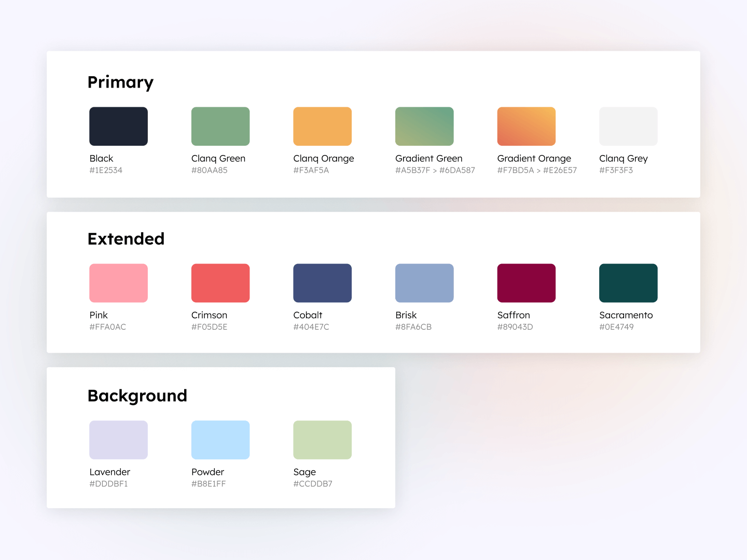Select the Clanq Green swatch
Screen dimensions: 747x560
click(x=220, y=126)
